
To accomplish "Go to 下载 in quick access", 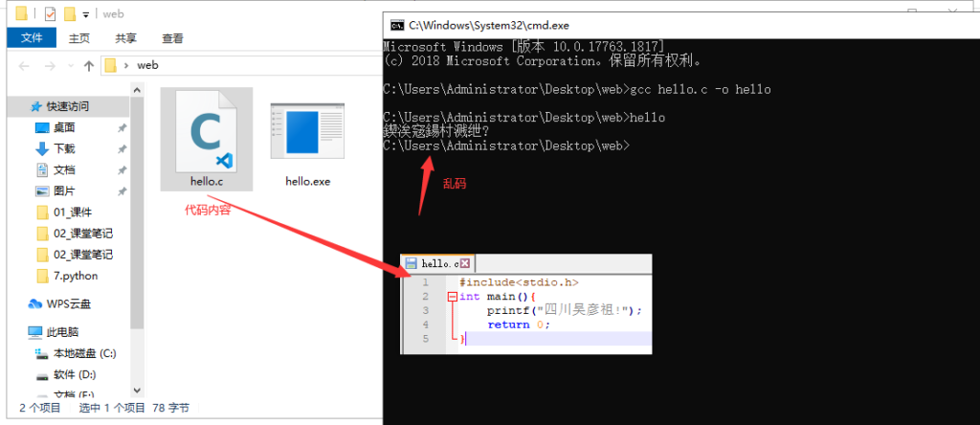I will point(64,148).
